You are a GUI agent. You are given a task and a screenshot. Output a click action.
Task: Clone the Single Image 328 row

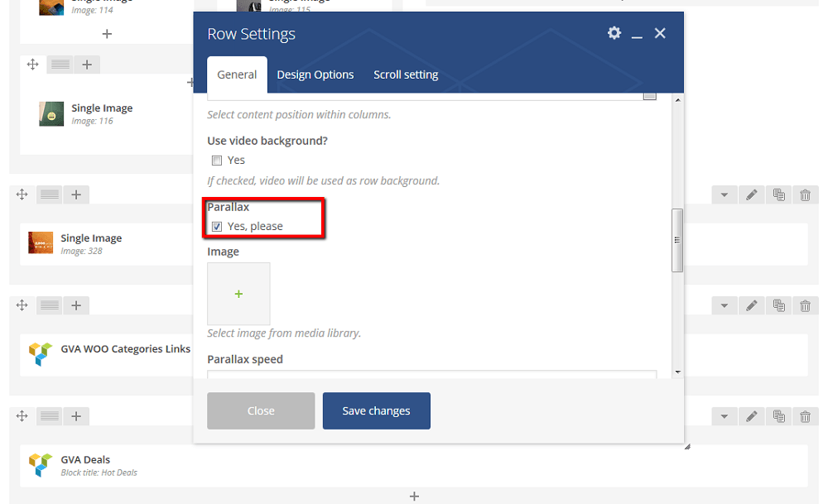(779, 194)
